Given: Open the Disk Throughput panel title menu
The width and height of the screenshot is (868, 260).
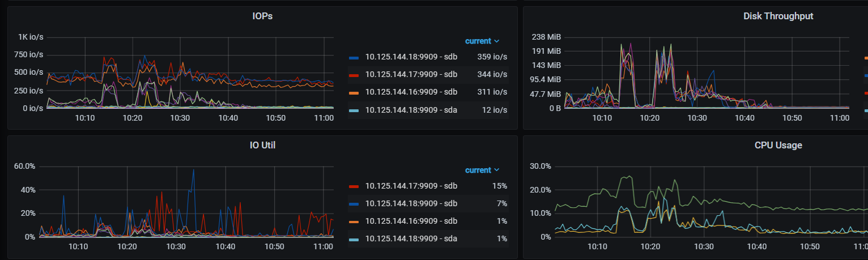Looking at the screenshot, I should click(x=778, y=16).
